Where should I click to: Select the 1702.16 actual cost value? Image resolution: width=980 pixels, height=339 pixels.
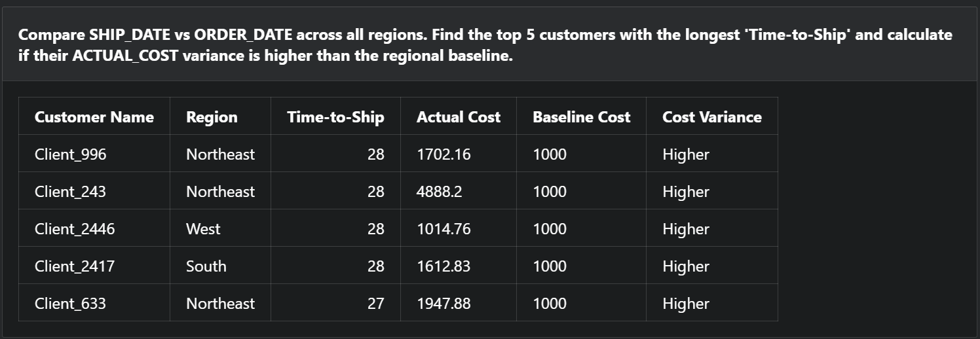pyautogui.click(x=443, y=154)
